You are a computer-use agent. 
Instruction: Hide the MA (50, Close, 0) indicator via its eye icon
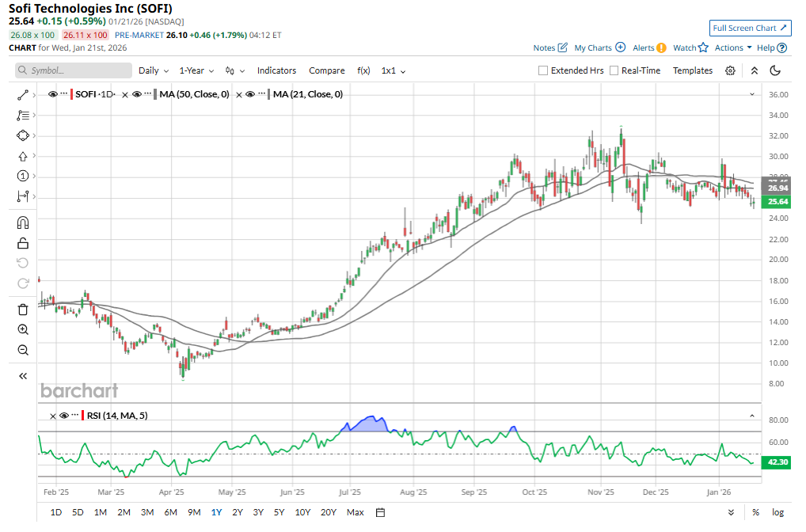tap(136, 94)
